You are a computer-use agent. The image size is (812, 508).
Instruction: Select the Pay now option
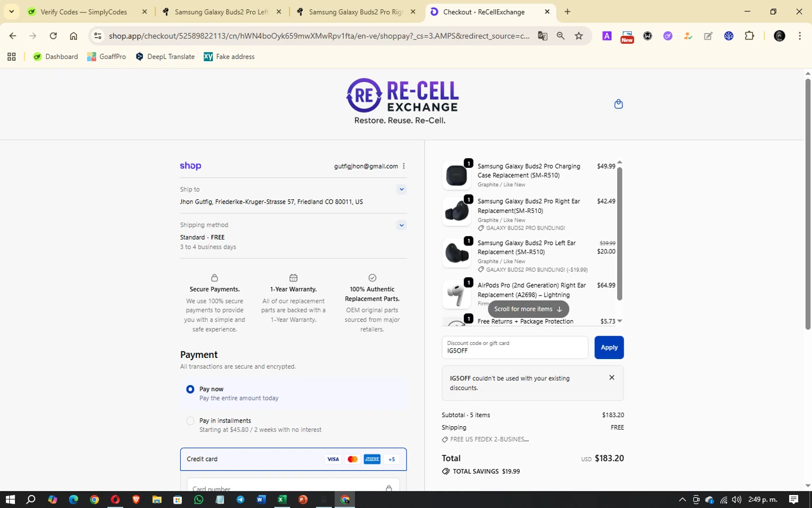pyautogui.click(x=190, y=389)
